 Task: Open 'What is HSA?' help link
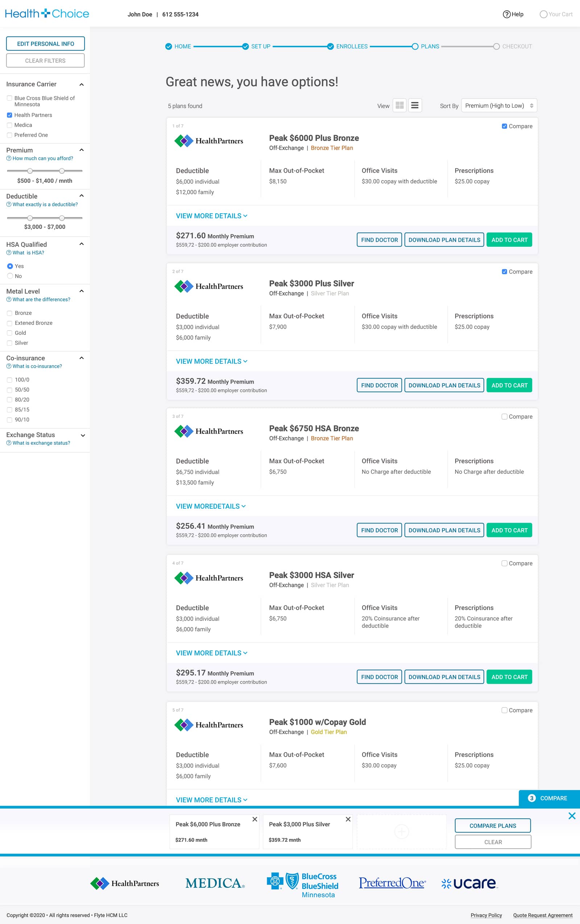tap(25, 253)
